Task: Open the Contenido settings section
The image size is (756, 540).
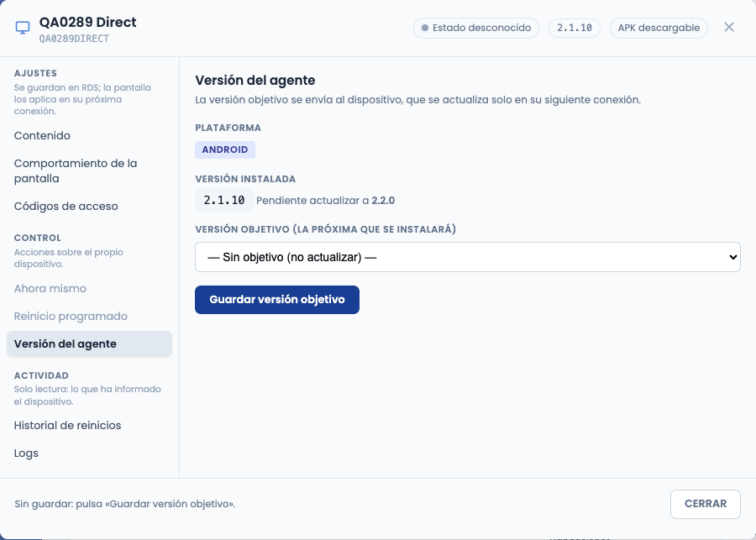Action: click(43, 135)
